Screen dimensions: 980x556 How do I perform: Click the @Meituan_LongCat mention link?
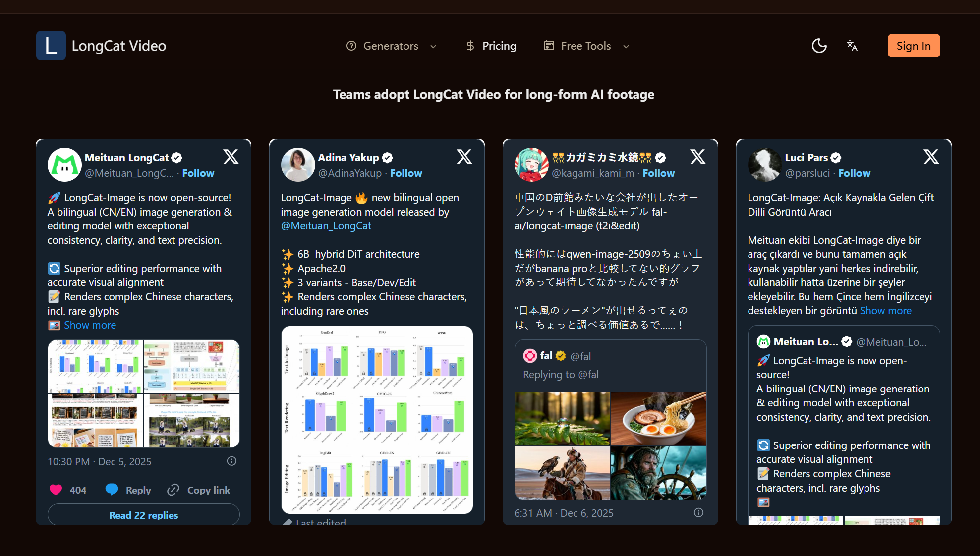point(326,226)
